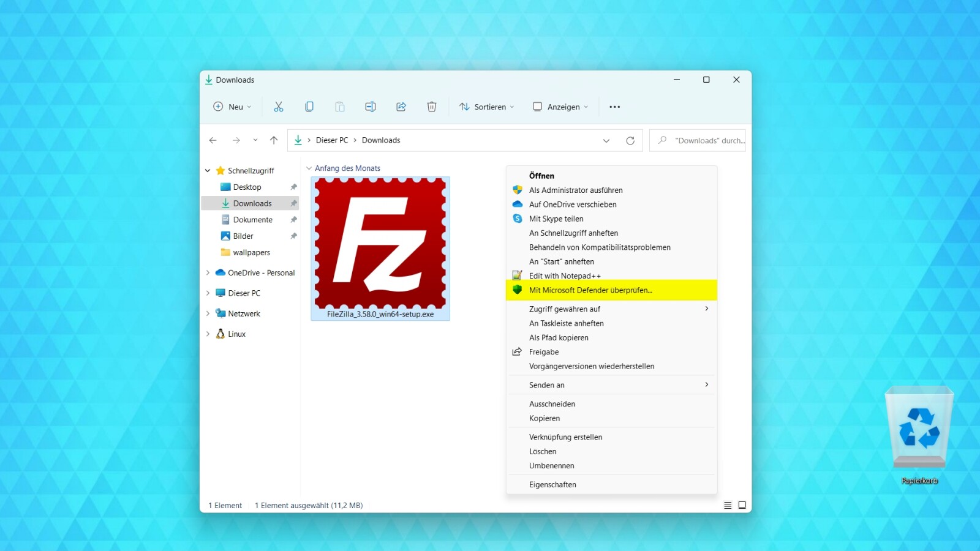Open Zugriff gewähren auf submenu
Screen dimensions: 980x551
click(611, 309)
